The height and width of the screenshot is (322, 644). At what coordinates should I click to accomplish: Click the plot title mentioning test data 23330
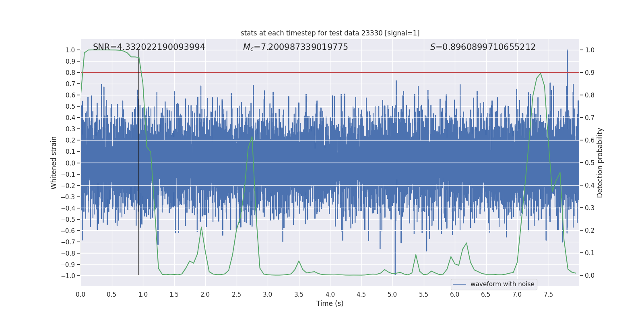pyautogui.click(x=330, y=33)
